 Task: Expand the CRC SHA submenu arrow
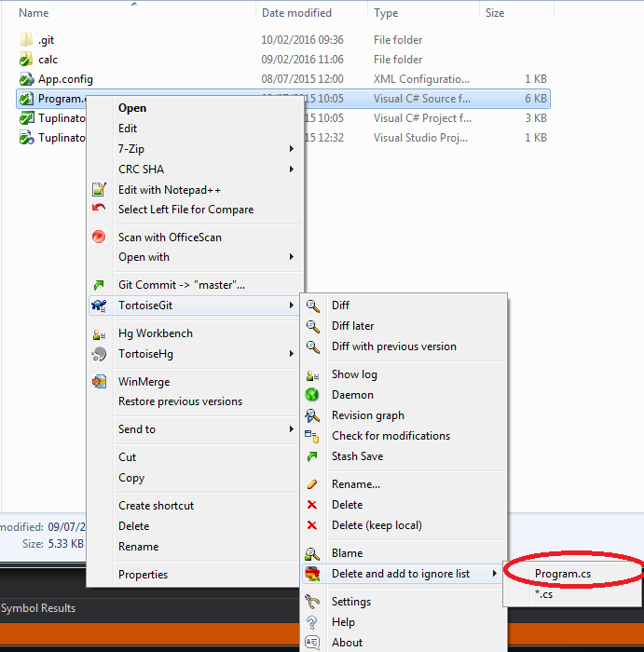(292, 170)
